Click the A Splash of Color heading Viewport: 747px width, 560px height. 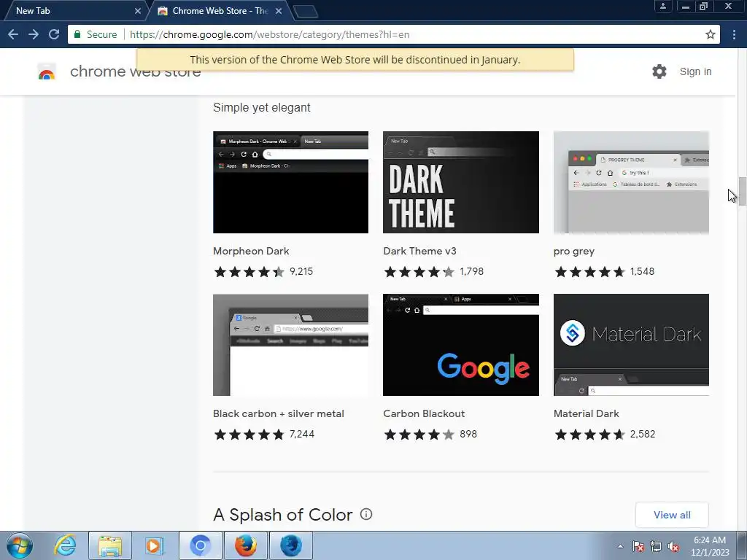pyautogui.click(x=283, y=515)
